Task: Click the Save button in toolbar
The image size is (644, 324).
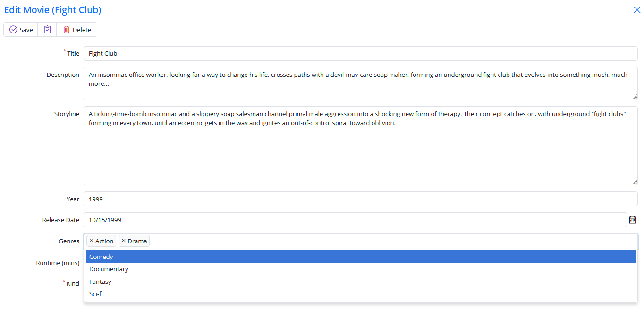Action: [x=21, y=30]
